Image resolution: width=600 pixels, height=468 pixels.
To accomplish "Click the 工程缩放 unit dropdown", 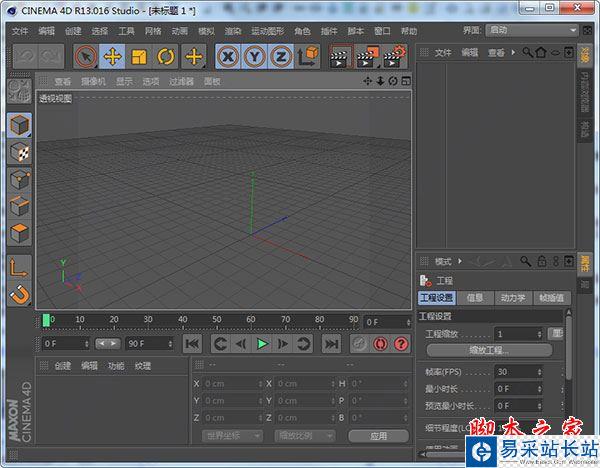I will click(556, 334).
